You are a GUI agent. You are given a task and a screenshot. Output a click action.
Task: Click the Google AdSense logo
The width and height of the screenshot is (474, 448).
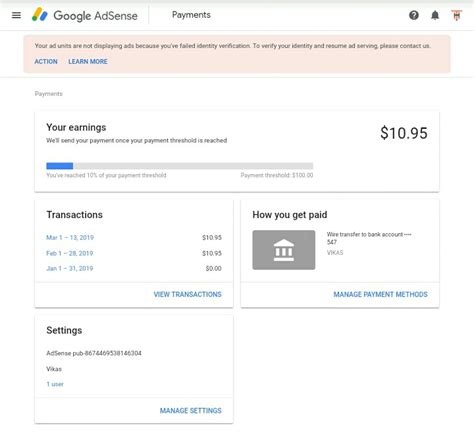(85, 15)
